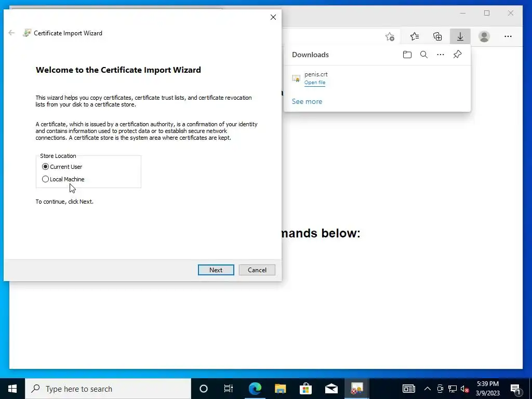Toggle Edge Downloads toolbar button
This screenshot has width=532, height=399.
[460, 36]
